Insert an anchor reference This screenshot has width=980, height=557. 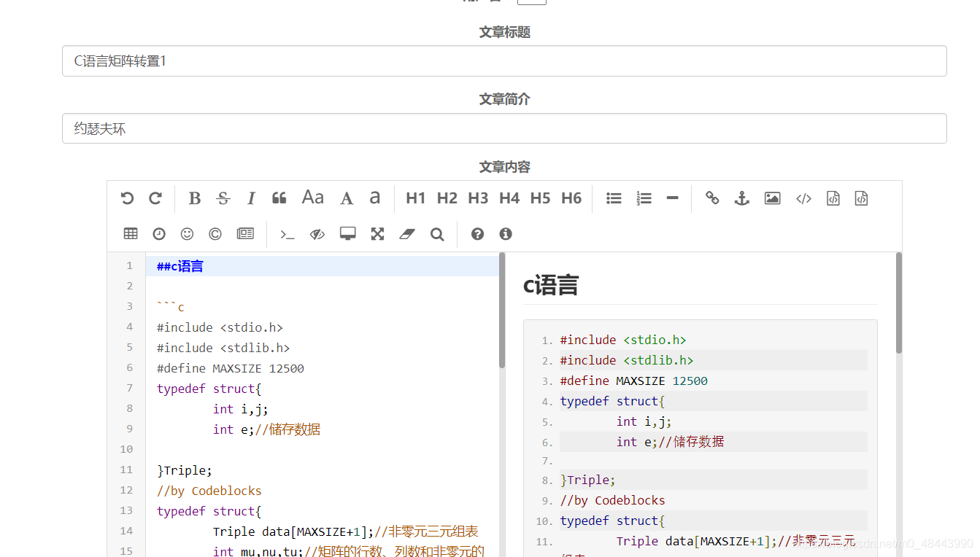[x=742, y=198]
